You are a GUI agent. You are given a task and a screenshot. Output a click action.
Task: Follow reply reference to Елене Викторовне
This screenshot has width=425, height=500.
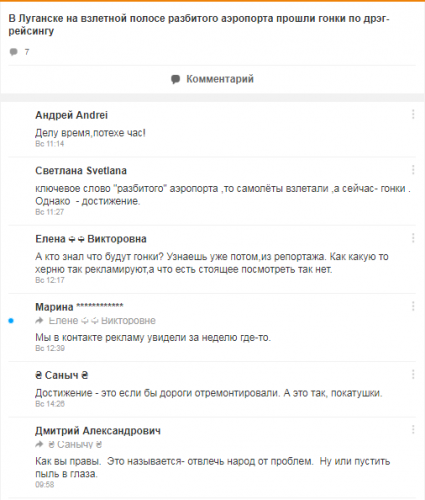tap(102, 321)
